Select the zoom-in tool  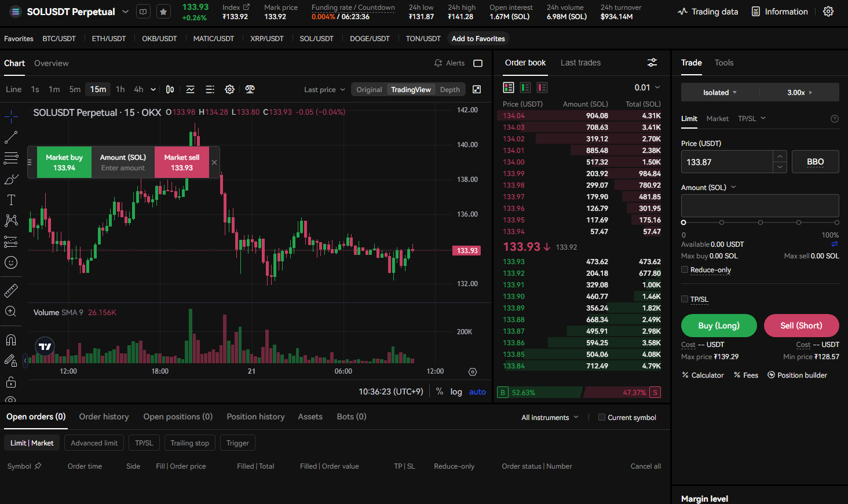(11, 312)
